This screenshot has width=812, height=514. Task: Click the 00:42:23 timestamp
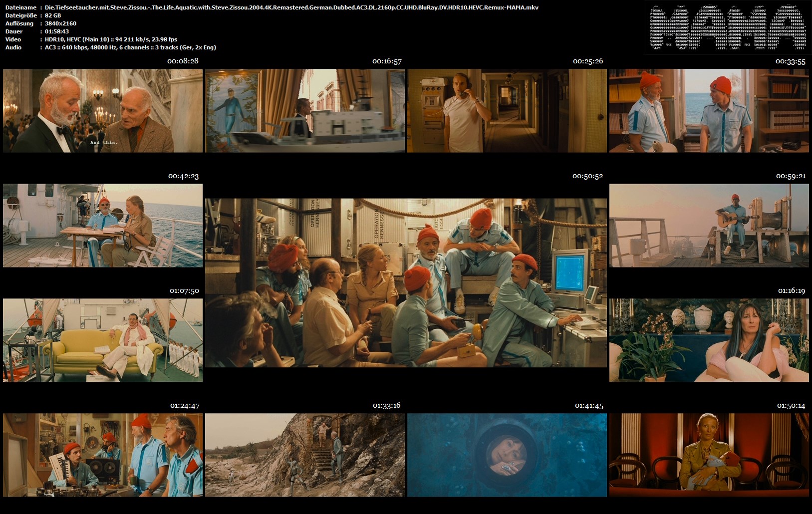tap(183, 176)
